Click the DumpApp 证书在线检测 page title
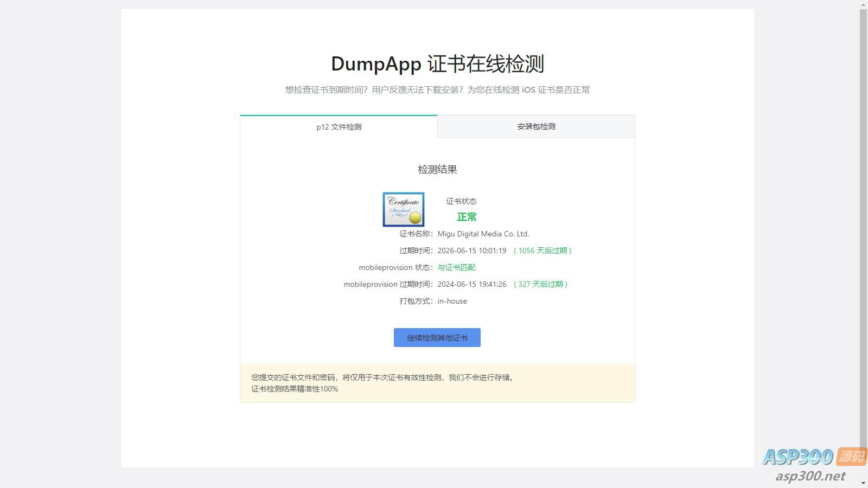 (437, 63)
